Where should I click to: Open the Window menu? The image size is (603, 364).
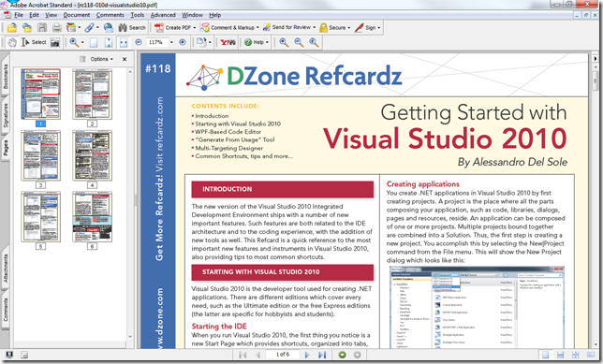point(192,15)
